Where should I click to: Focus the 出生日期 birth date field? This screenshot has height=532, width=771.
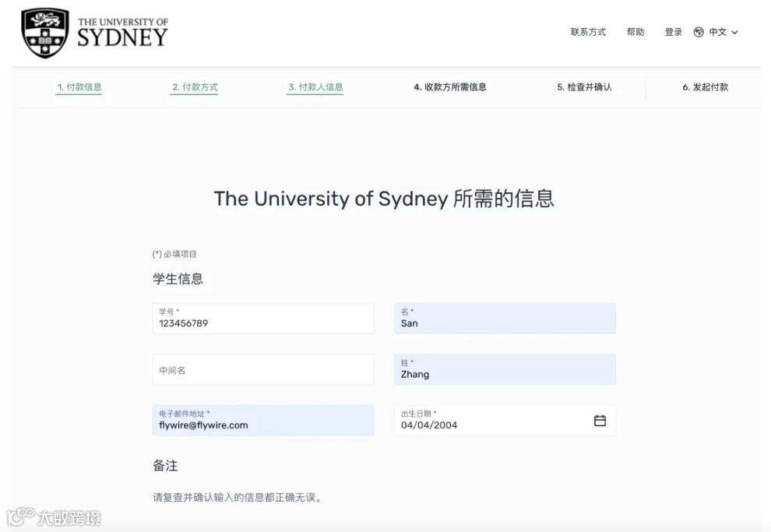(x=505, y=421)
